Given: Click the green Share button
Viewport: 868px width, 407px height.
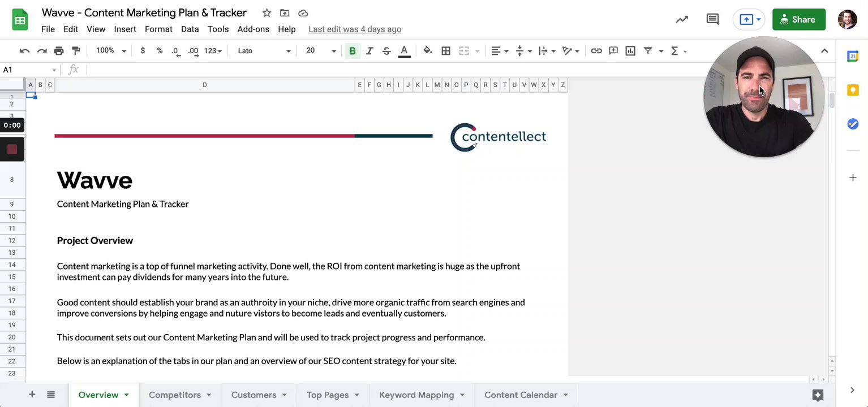Looking at the screenshot, I should (798, 20).
